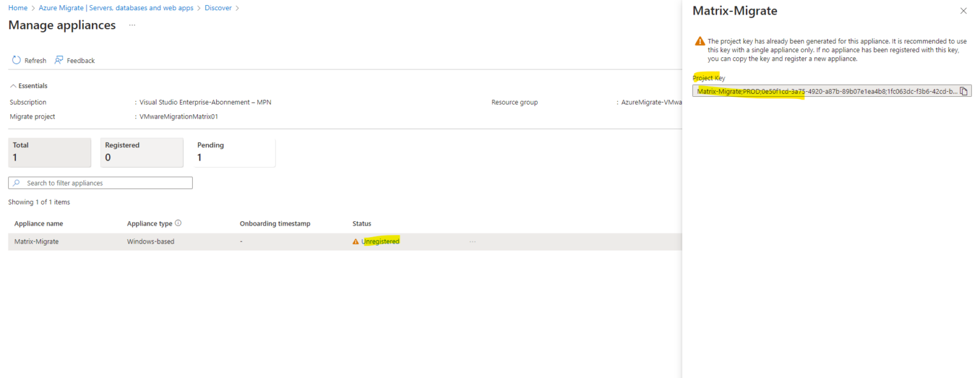The height and width of the screenshot is (378, 980).
Task: Click the warning icon in the Matrix-Migrate panel
Action: click(x=699, y=40)
